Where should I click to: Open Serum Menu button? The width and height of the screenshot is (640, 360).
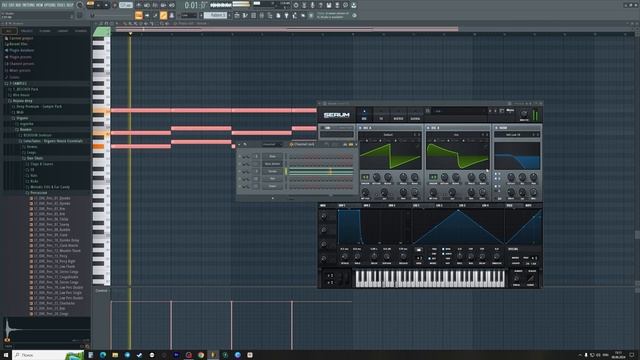[x=510, y=110]
